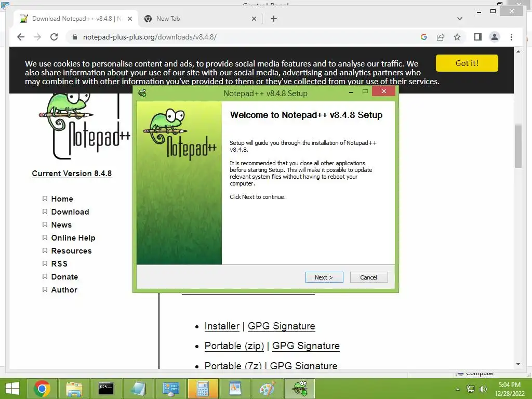532x399 pixels.
Task: Minimize the Chrome window
Action: pos(478,12)
